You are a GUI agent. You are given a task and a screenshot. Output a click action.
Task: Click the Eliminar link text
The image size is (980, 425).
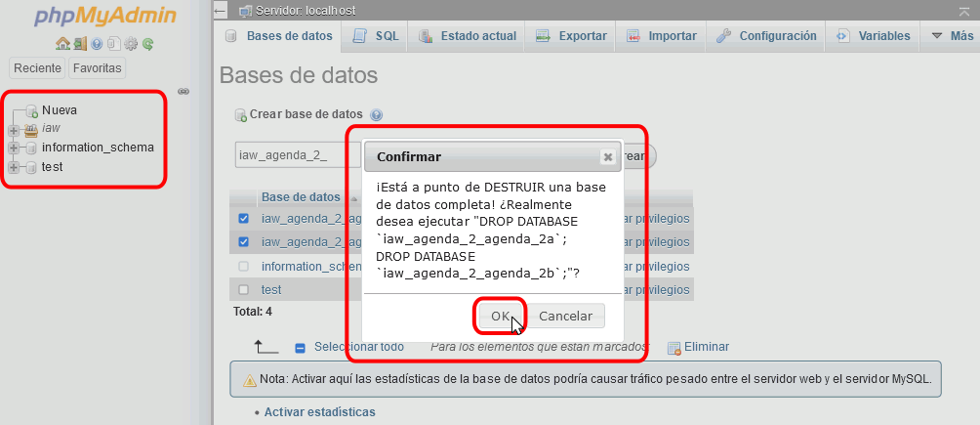707,347
